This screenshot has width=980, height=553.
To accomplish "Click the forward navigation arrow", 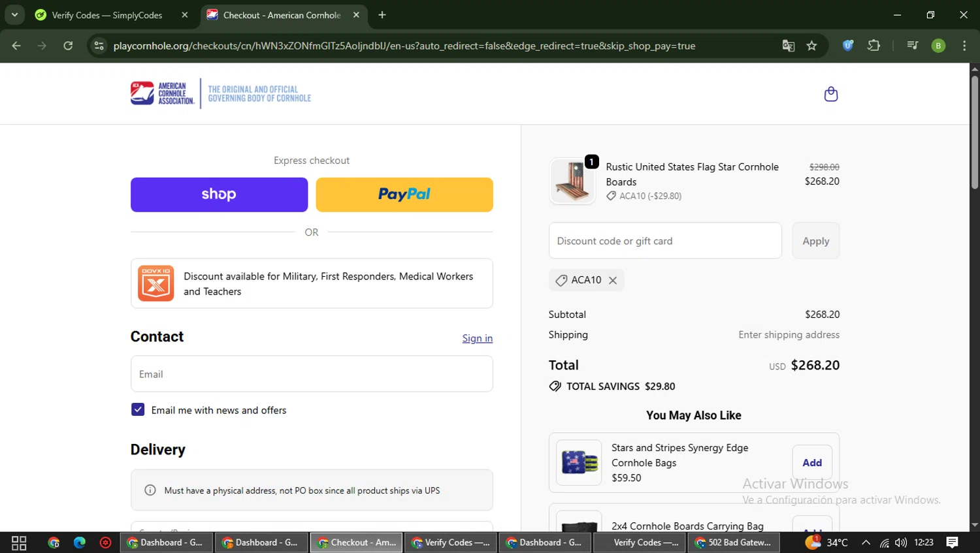I will pyautogui.click(x=42, y=46).
